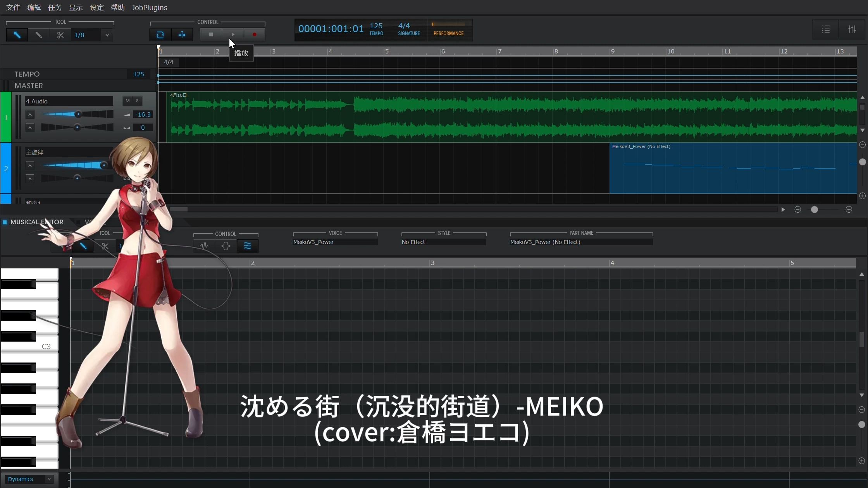This screenshot has width=868, height=488.
Task: Open the 设定 menu
Action: point(97,7)
